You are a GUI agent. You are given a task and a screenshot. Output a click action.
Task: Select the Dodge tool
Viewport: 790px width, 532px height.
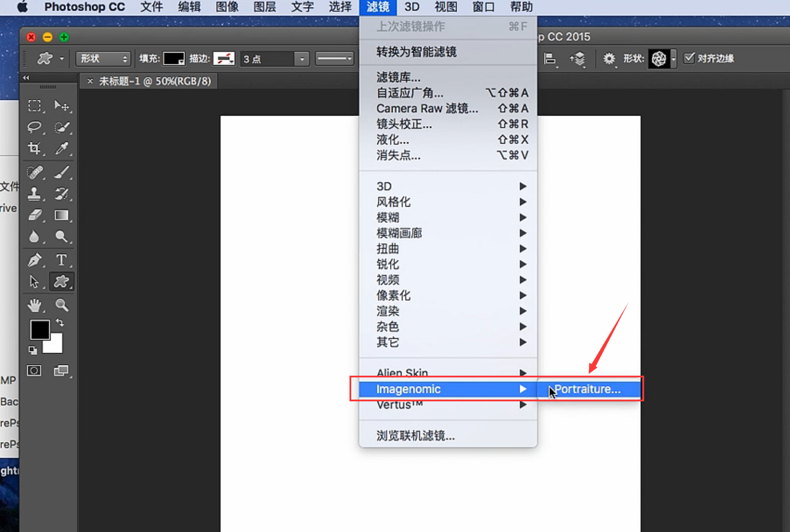pyautogui.click(x=61, y=236)
